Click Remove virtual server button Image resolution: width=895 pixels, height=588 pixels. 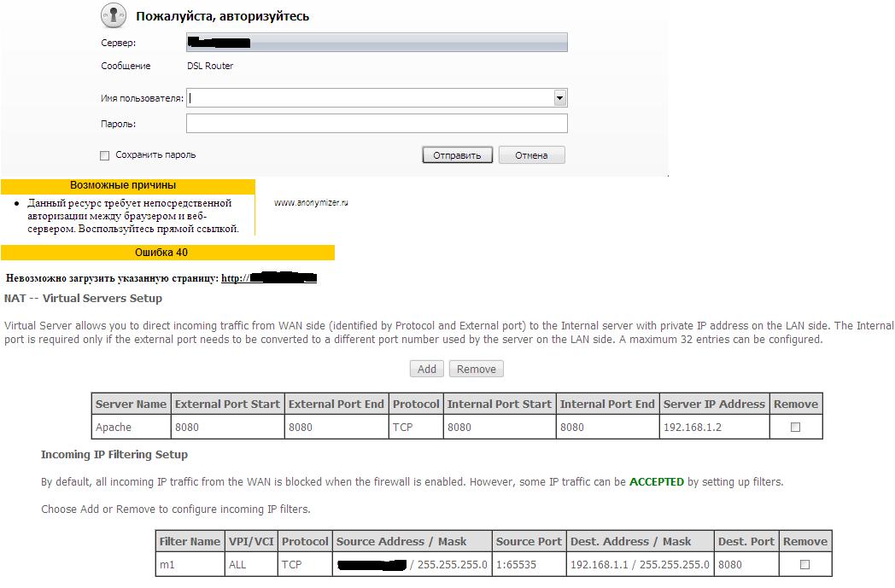coord(476,369)
